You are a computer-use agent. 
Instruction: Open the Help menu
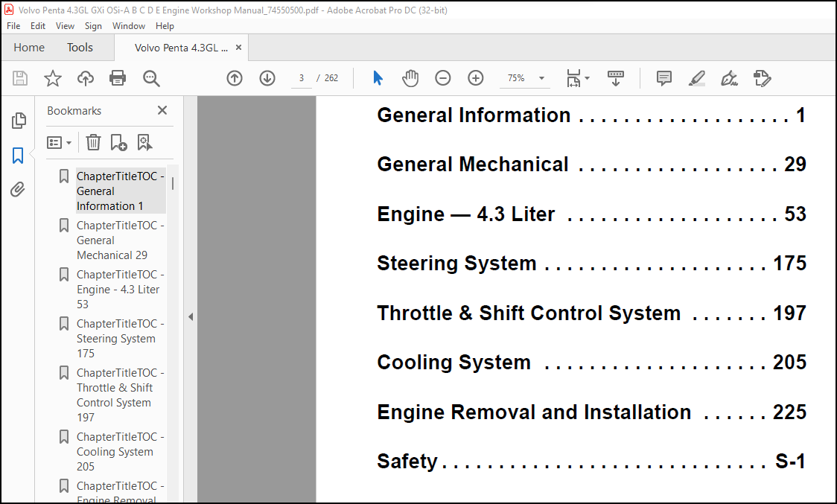tap(165, 25)
